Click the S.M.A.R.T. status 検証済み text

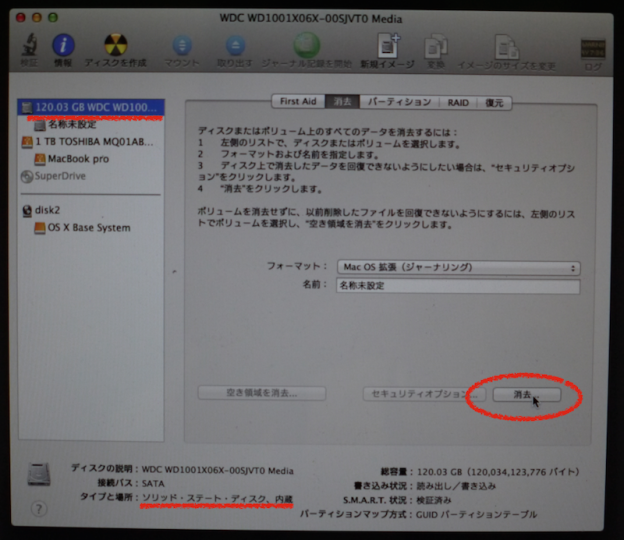click(x=434, y=500)
